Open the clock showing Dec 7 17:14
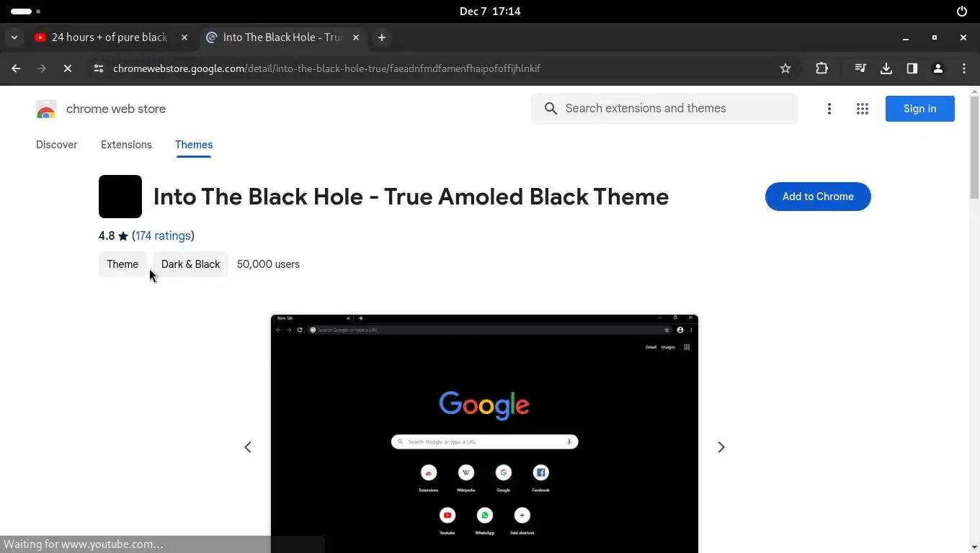Screen dimensions: 980x553 (x=490, y=11)
